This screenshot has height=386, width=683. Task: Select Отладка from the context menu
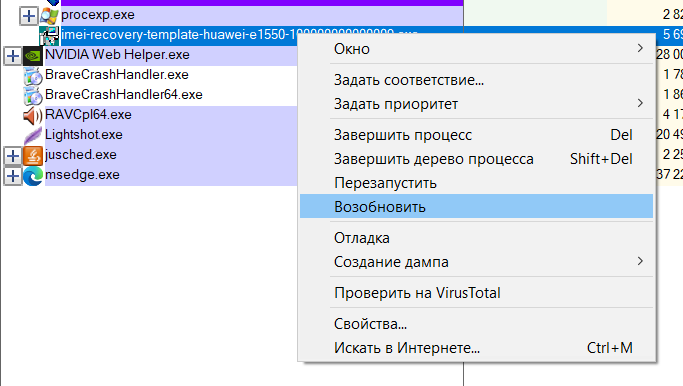click(x=477, y=238)
